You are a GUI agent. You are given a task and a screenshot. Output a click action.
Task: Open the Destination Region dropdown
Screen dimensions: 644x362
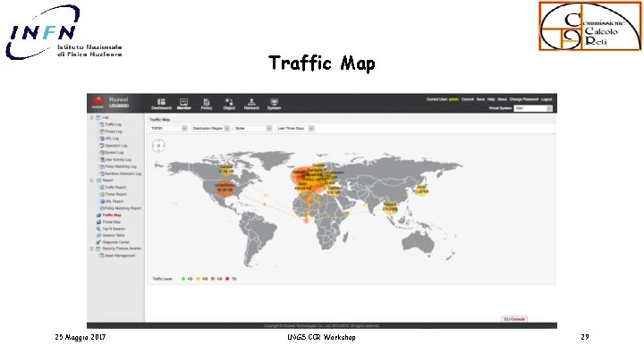coord(211,129)
